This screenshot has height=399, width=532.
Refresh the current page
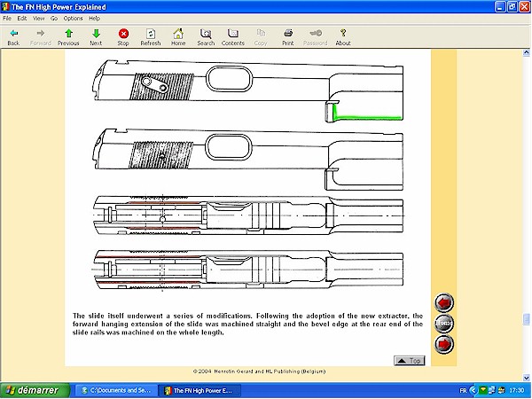(151, 34)
